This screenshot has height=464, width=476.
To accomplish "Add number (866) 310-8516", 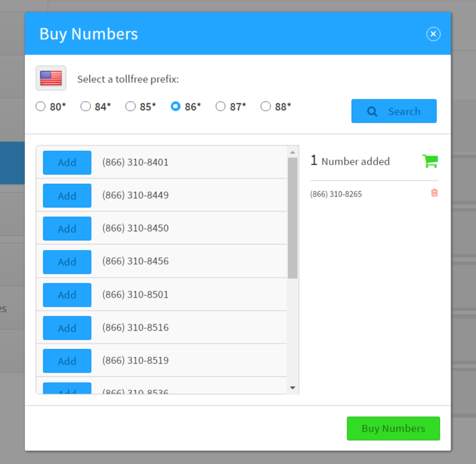I will (67, 328).
